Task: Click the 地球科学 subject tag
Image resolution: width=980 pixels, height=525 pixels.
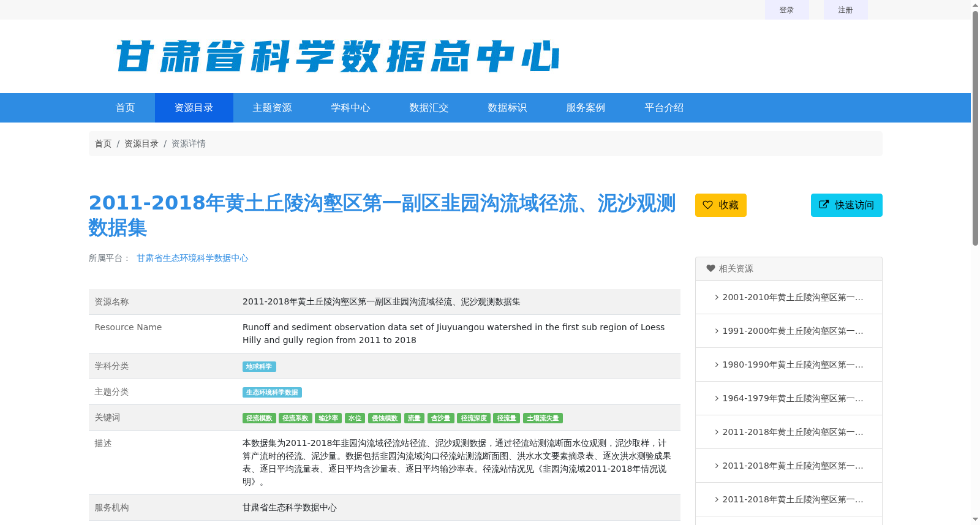Action: point(259,367)
